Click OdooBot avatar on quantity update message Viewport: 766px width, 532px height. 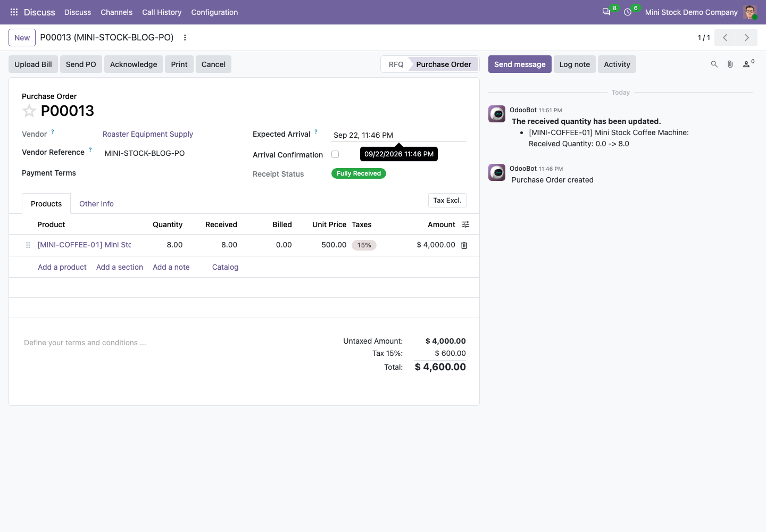(497, 114)
